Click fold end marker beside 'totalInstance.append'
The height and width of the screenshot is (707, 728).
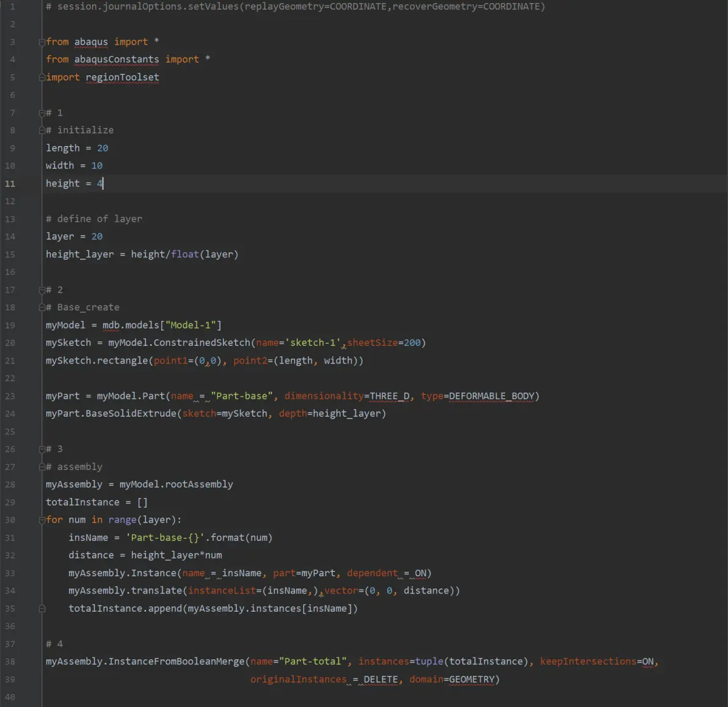point(42,609)
